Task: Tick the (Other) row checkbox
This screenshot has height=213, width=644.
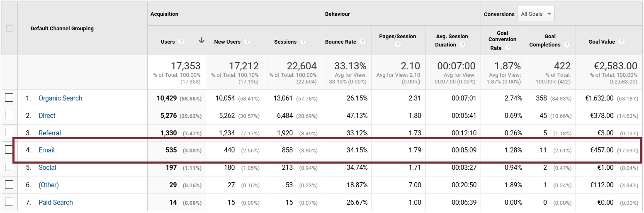Action: pos(9,185)
